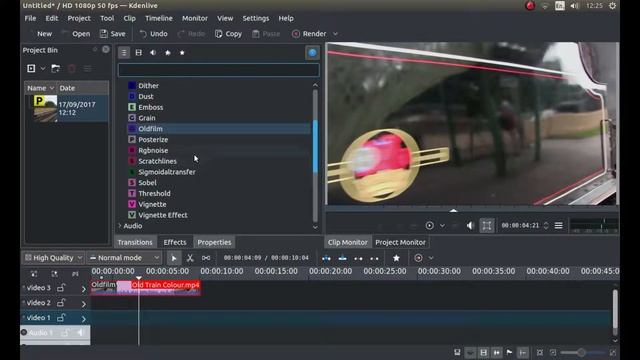The image size is (640, 360).
Task: Switch to the Project Monitor tab
Action: 400,242
